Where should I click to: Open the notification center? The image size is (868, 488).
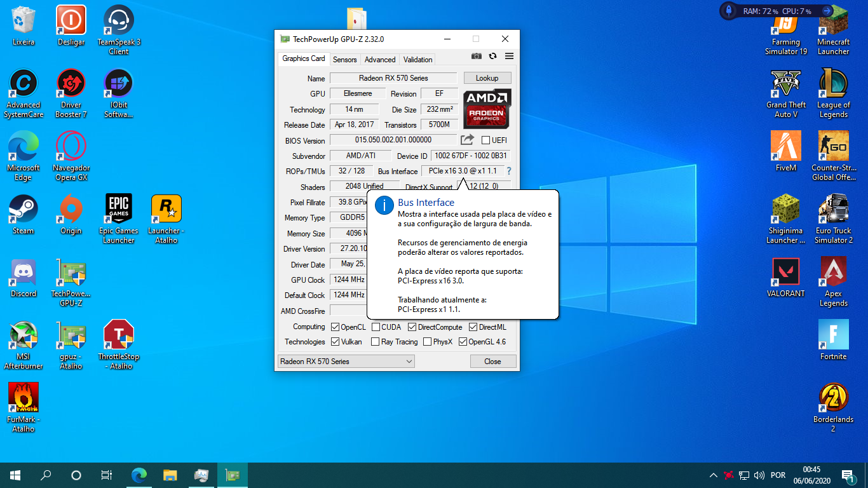(x=847, y=475)
